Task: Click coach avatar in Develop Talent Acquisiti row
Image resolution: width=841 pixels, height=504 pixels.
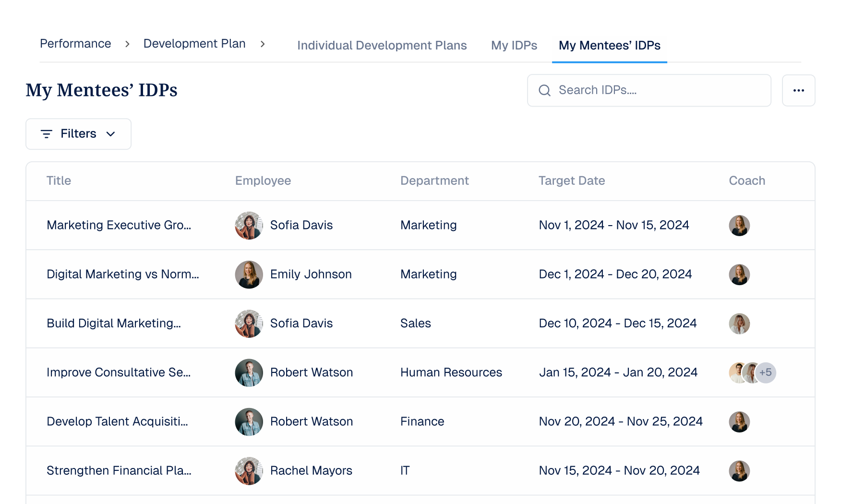Action: [x=739, y=421]
